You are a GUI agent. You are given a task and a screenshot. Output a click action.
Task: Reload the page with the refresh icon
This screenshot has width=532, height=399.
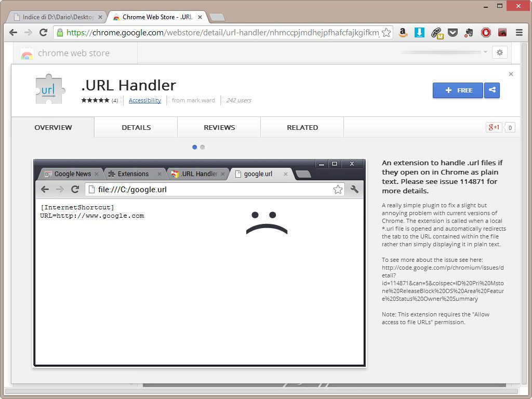coord(43,32)
